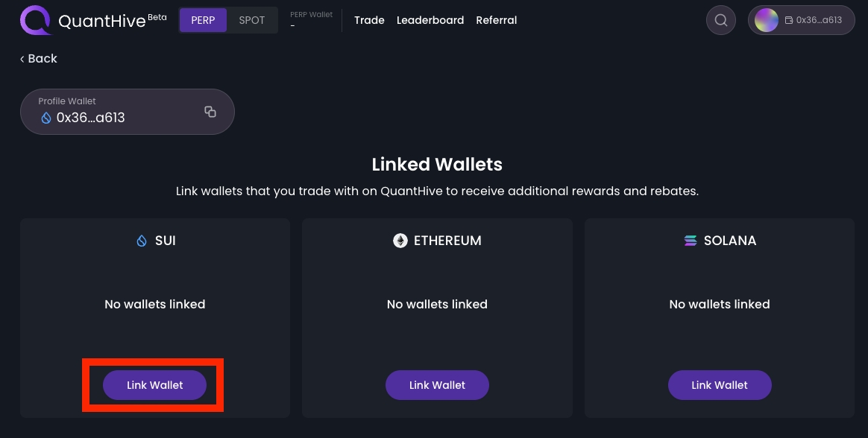Click the Solana logo icon
This screenshot has height=438, width=868.
(x=691, y=241)
